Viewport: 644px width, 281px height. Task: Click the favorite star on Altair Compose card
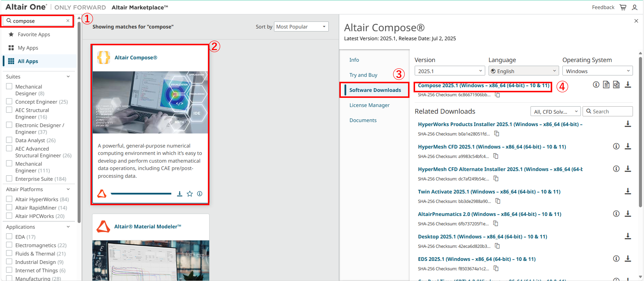click(190, 194)
